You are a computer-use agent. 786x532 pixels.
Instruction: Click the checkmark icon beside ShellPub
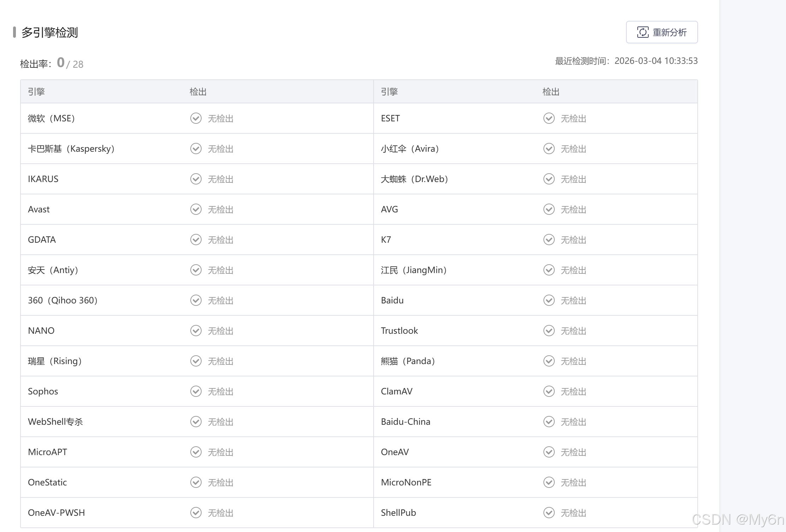[x=549, y=513]
